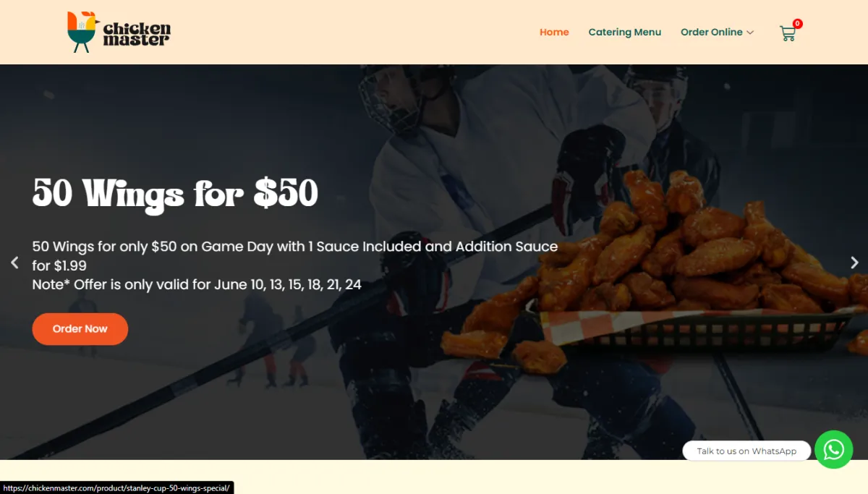The width and height of the screenshot is (868, 494).
Task: Click the green WhatsApp chat icon
Action: tap(834, 450)
